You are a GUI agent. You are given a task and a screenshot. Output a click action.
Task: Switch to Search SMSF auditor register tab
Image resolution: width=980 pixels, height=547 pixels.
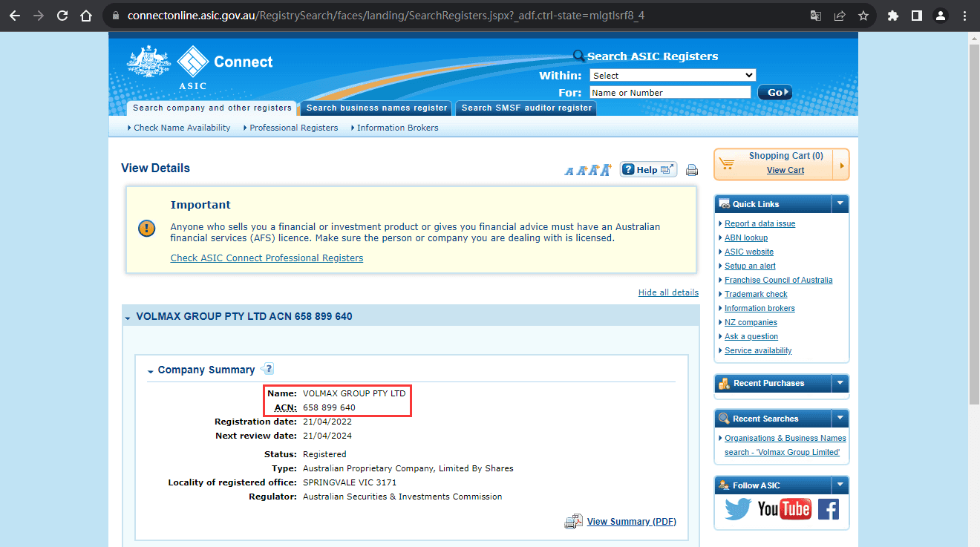(526, 108)
